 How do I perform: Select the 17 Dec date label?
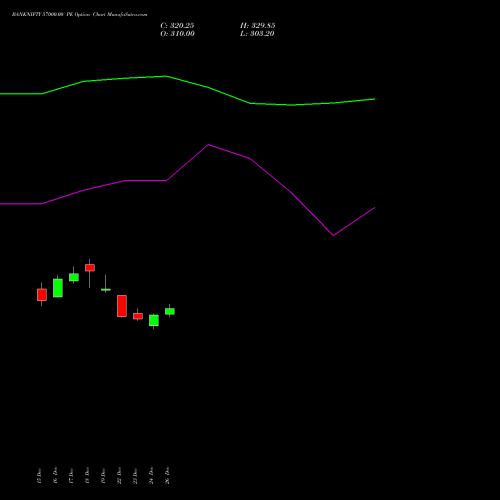[x=71, y=476]
